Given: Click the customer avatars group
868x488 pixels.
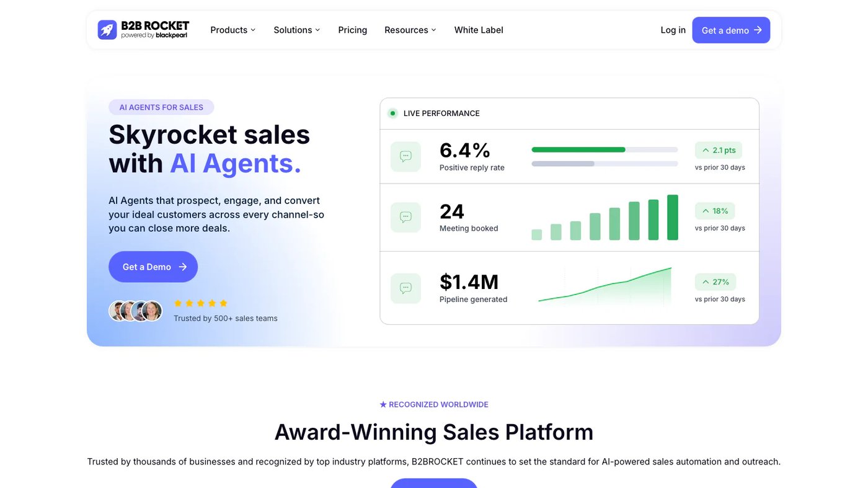Looking at the screenshot, I should tap(136, 311).
